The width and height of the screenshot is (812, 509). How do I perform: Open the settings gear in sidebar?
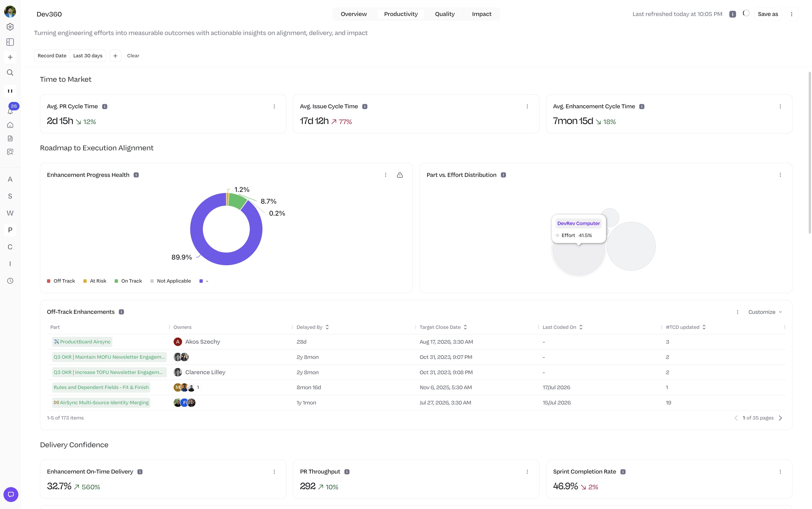10,27
